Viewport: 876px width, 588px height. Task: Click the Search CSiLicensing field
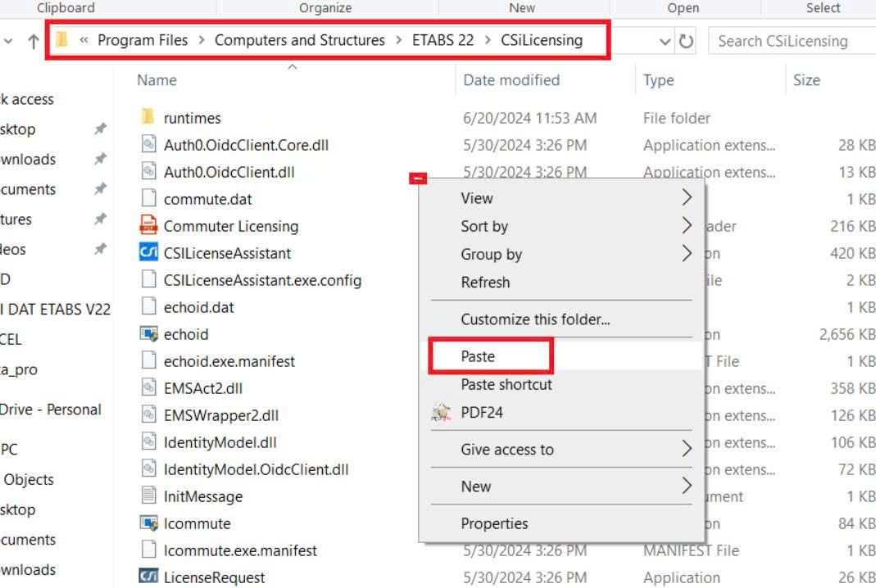(x=792, y=41)
